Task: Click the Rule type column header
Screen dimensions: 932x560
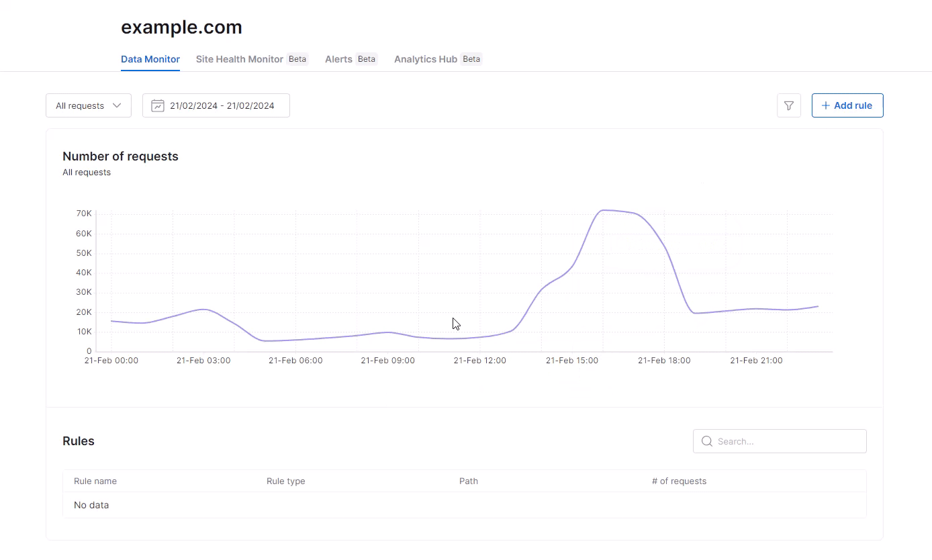Action: (x=286, y=481)
